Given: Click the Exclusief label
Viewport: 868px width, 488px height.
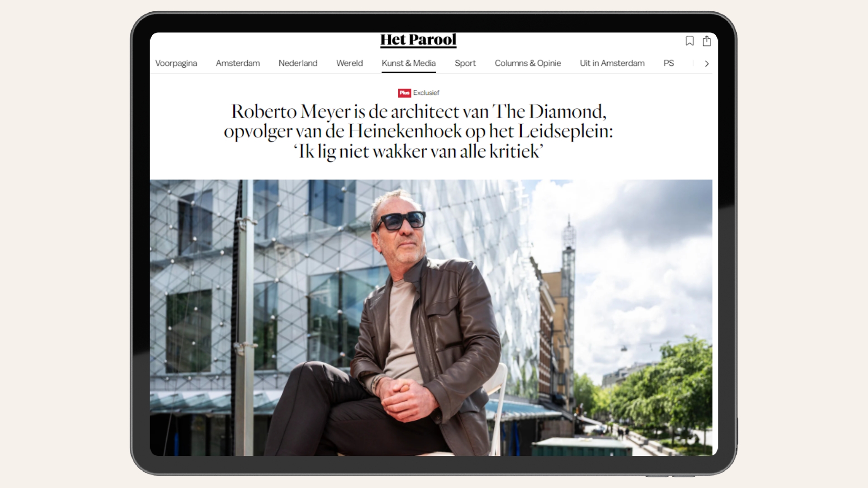Looking at the screenshot, I should click(x=426, y=93).
